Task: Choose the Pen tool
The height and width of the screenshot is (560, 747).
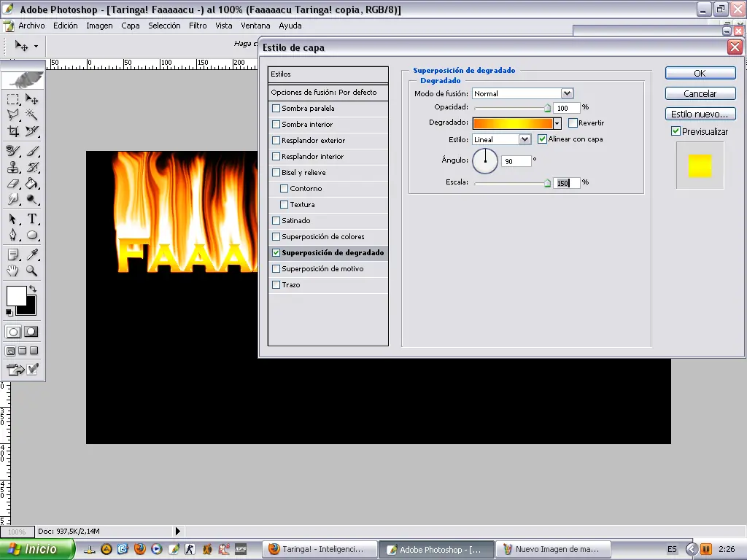Action: tap(13, 235)
